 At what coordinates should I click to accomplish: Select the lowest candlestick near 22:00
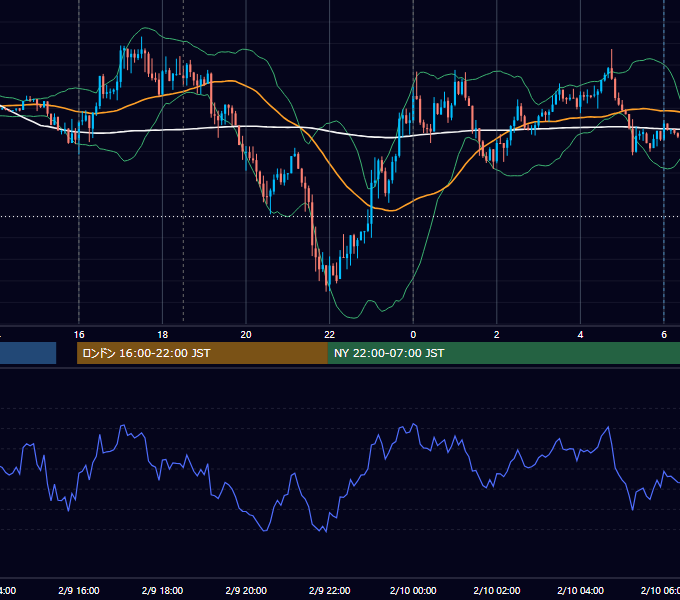[327, 277]
